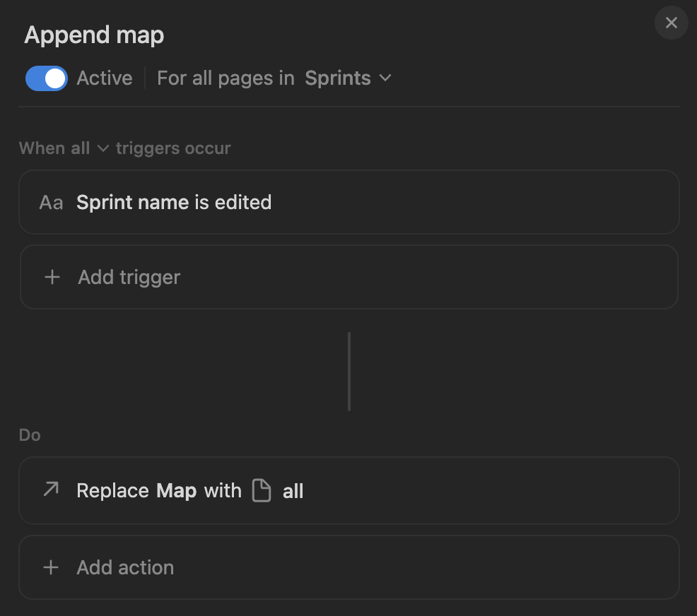Screen dimensions: 697x616
Task: Click the Active label beside the switch
Action: pos(105,78)
